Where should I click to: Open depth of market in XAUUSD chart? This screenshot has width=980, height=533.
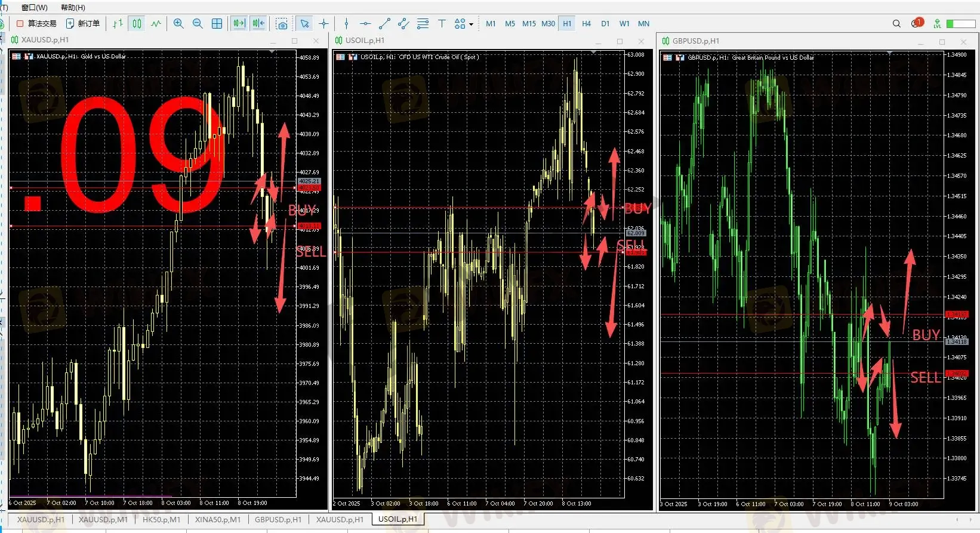coord(29,57)
